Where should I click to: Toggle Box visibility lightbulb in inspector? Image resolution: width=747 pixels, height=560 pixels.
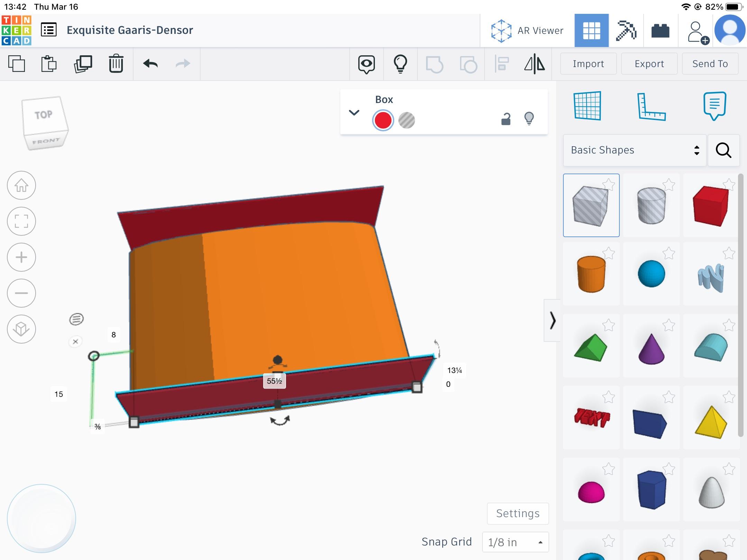[529, 119]
